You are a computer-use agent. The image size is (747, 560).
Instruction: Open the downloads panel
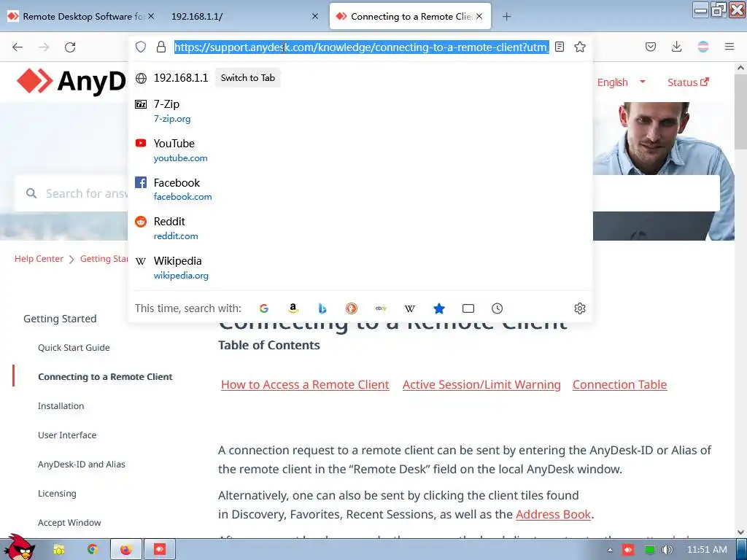(x=676, y=47)
